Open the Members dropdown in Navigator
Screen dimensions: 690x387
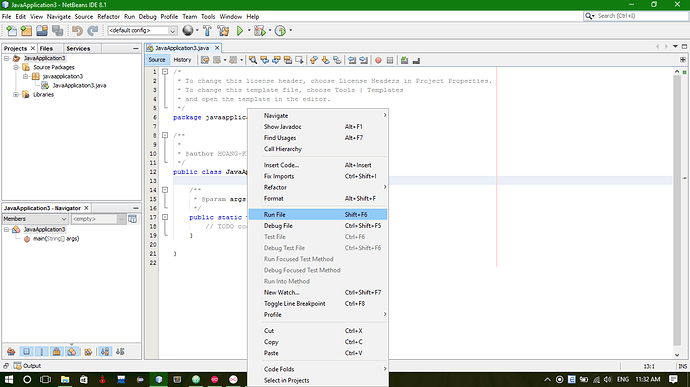point(35,219)
